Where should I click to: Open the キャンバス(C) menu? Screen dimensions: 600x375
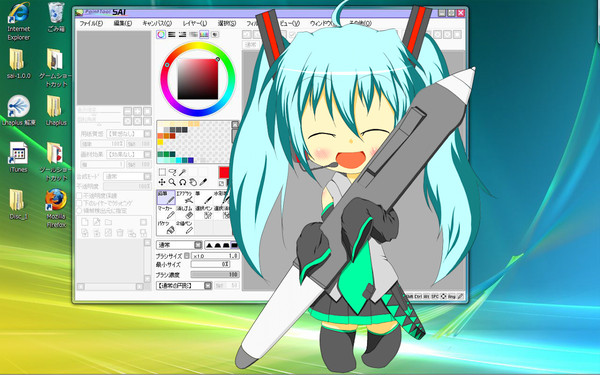[157, 23]
